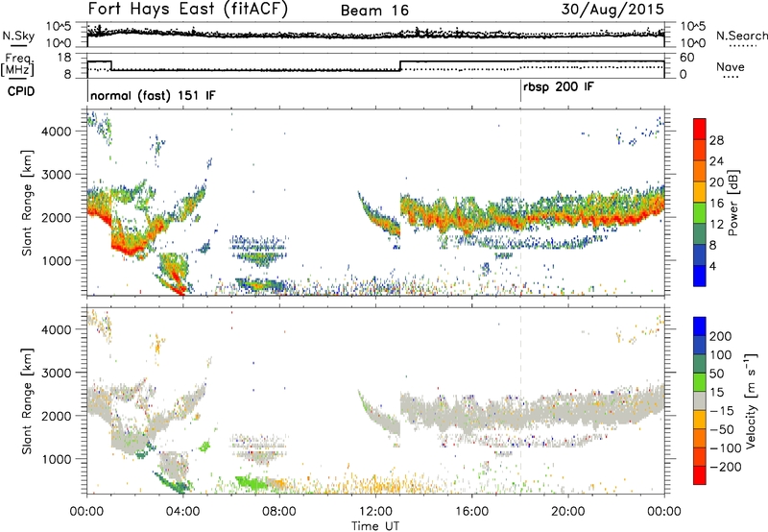Click the '2000' tick of the velocity panel
Screen dimensions: 768x532
pyautogui.click(x=56, y=416)
